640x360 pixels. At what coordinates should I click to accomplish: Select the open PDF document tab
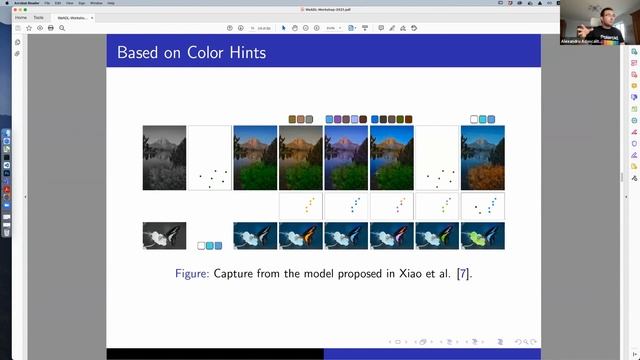[x=72, y=18]
